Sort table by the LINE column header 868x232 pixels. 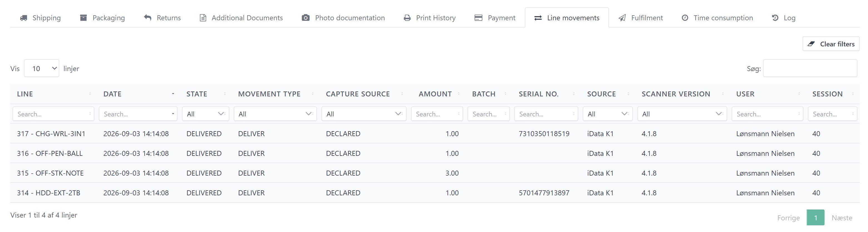(54, 94)
